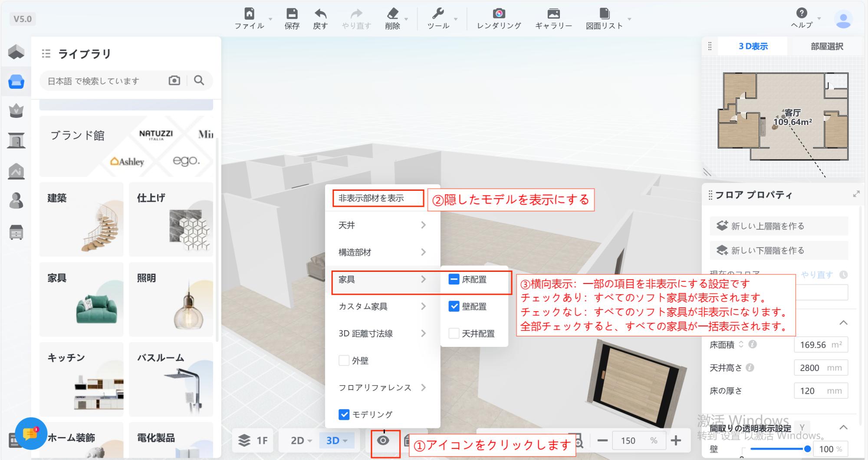The height and width of the screenshot is (460, 868).
Task: Open the 建築 library category
Action: click(82, 219)
